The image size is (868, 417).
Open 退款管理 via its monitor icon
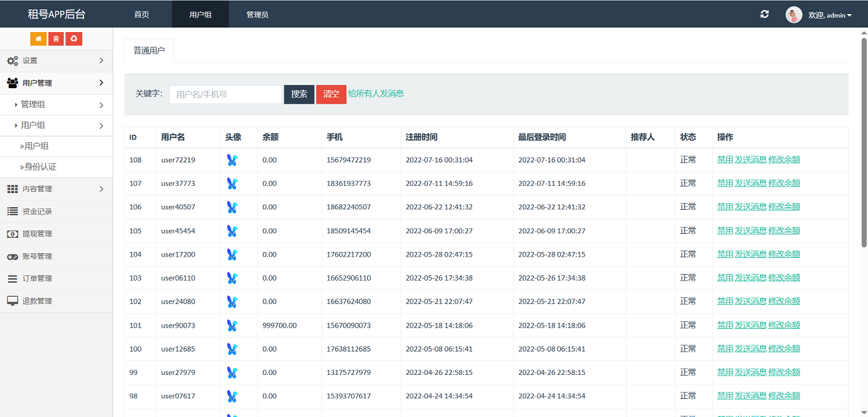13,300
